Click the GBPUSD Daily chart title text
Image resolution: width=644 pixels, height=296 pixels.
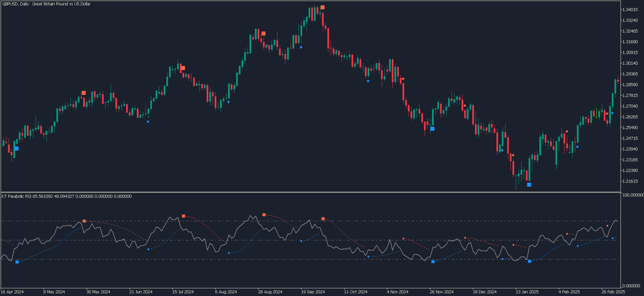pos(46,4)
